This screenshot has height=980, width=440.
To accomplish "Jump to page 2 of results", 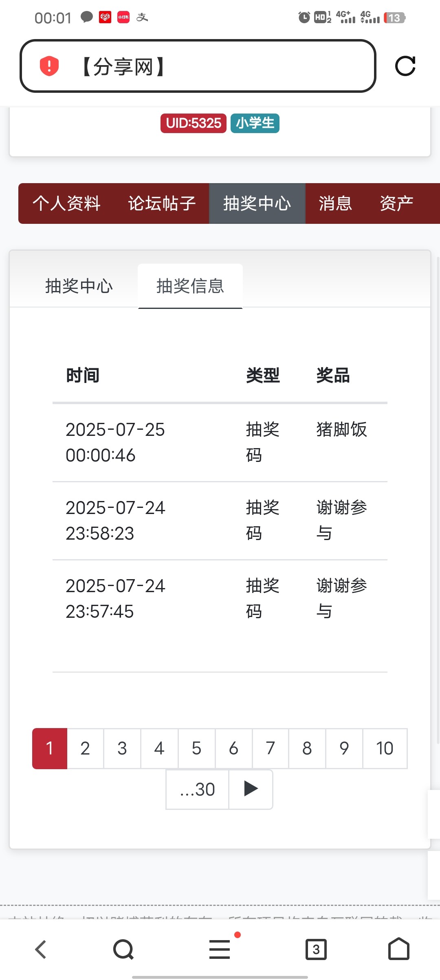I will (85, 748).
